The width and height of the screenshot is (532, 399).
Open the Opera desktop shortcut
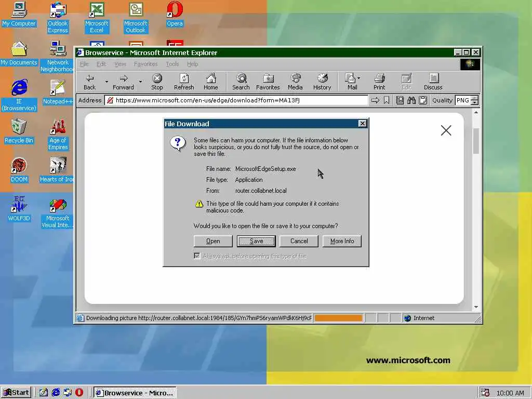coord(175,14)
